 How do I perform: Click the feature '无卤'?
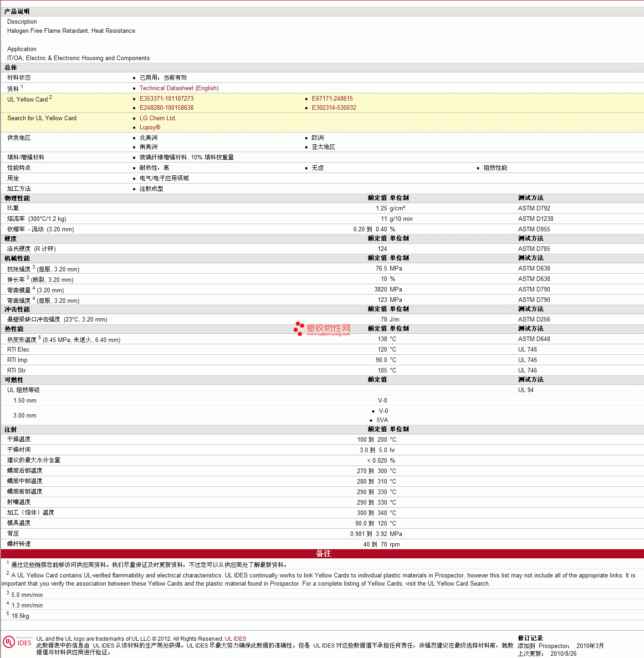coord(317,168)
